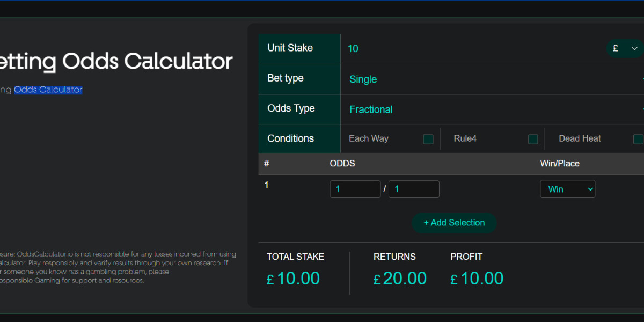Select the odds denominator input field
644x322 pixels.
coord(414,189)
